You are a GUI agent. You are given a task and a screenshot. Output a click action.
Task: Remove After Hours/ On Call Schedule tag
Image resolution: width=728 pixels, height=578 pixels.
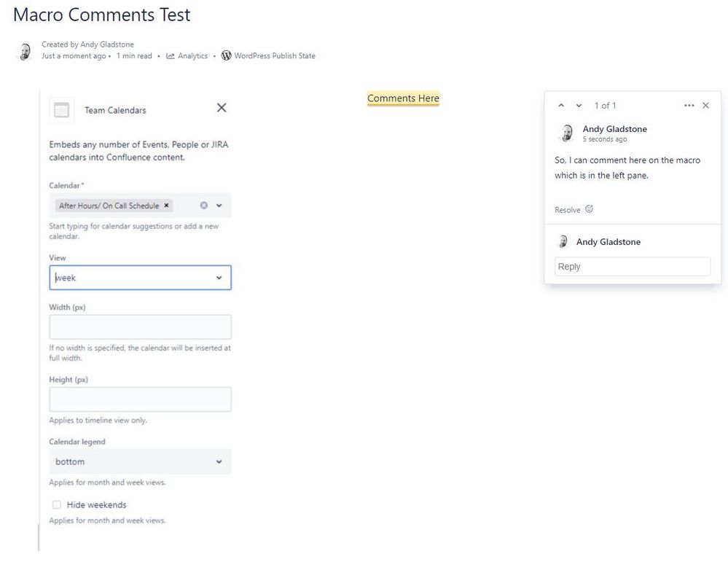point(166,206)
